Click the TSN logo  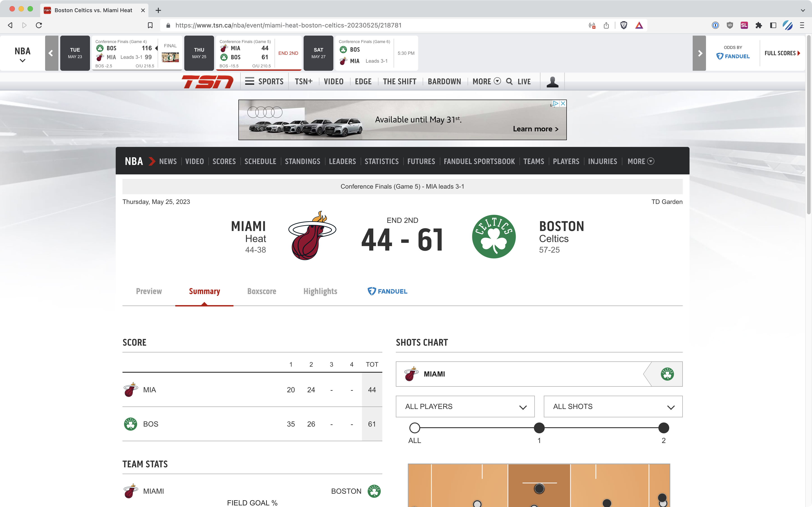(x=208, y=81)
